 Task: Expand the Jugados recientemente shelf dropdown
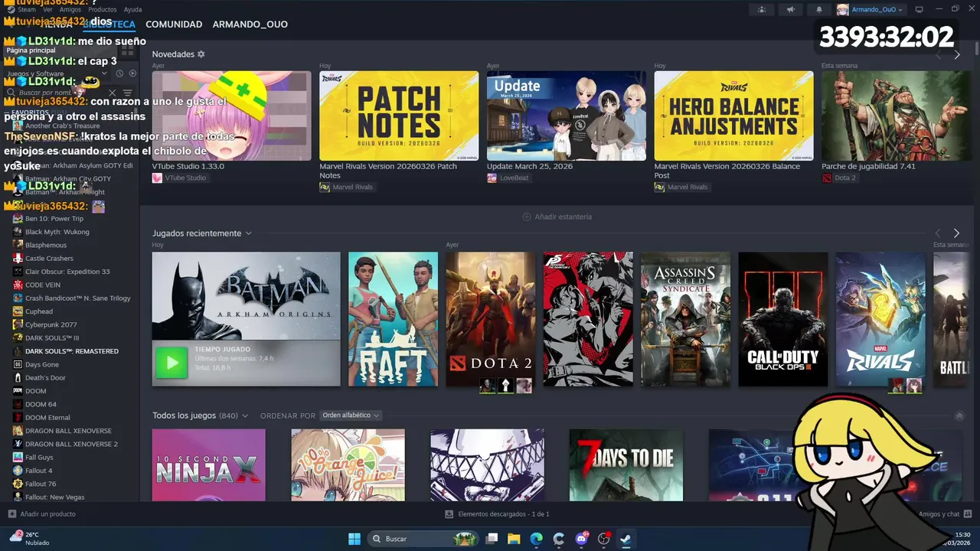(248, 233)
